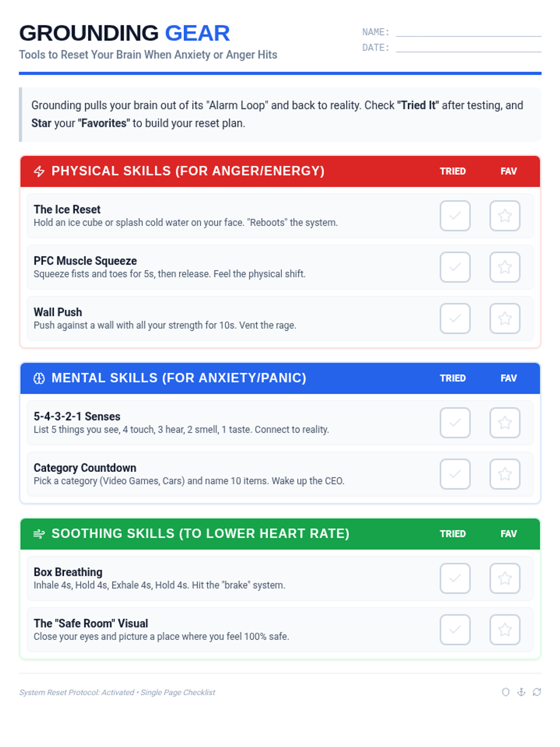Click the wind icon in Soothing Skills header
560x747 pixels.
39,534
